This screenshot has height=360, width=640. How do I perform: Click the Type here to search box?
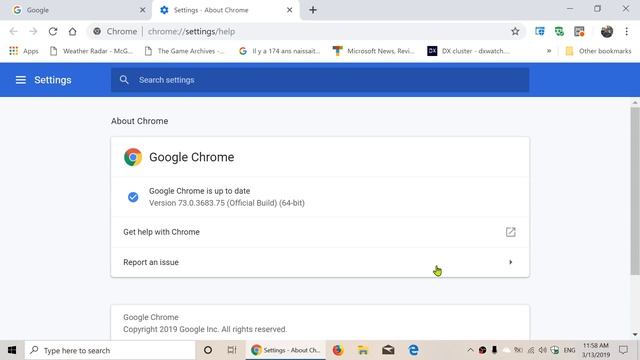[x=110, y=350]
